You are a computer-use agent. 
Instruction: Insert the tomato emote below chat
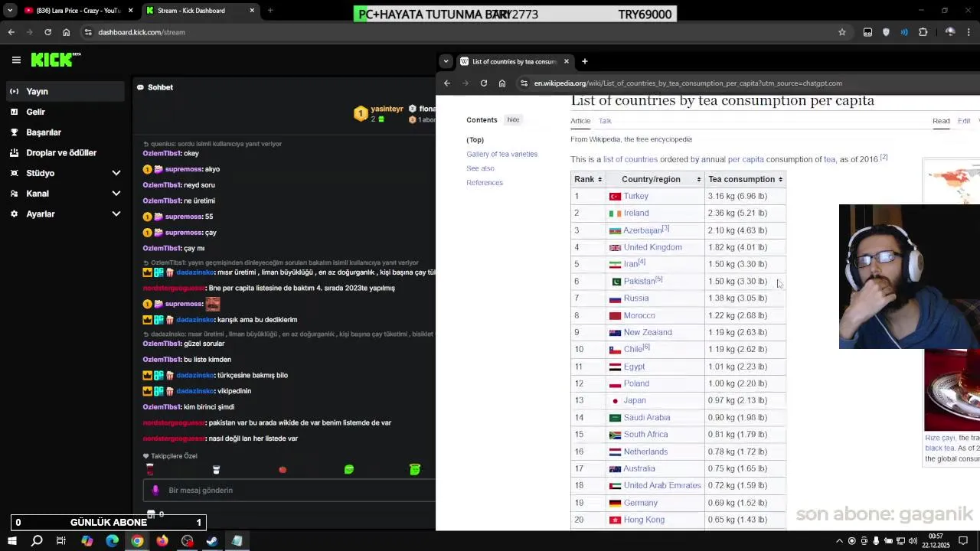click(283, 469)
